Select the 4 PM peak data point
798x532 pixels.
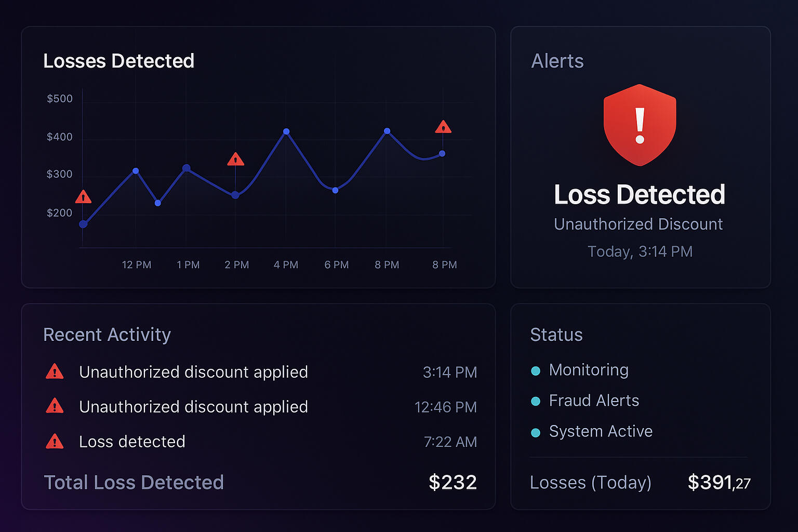click(286, 132)
